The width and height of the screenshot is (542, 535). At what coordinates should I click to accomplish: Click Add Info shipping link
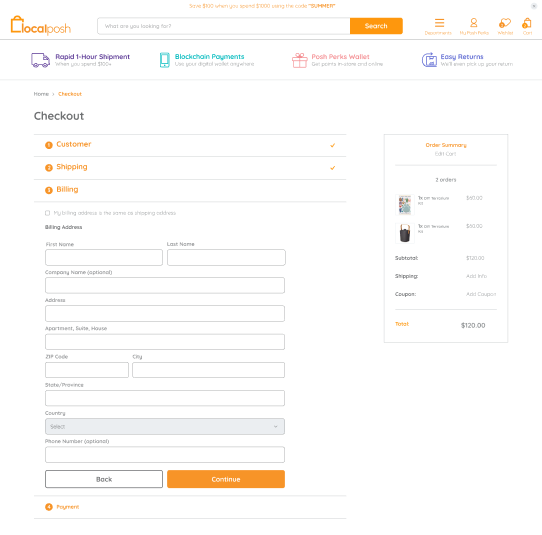click(x=476, y=276)
